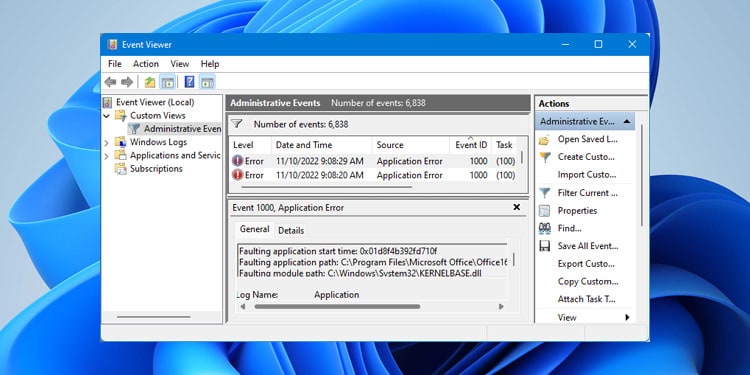750x375 pixels.
Task: Click the Event Viewer (Local) node icon
Action: 108,102
